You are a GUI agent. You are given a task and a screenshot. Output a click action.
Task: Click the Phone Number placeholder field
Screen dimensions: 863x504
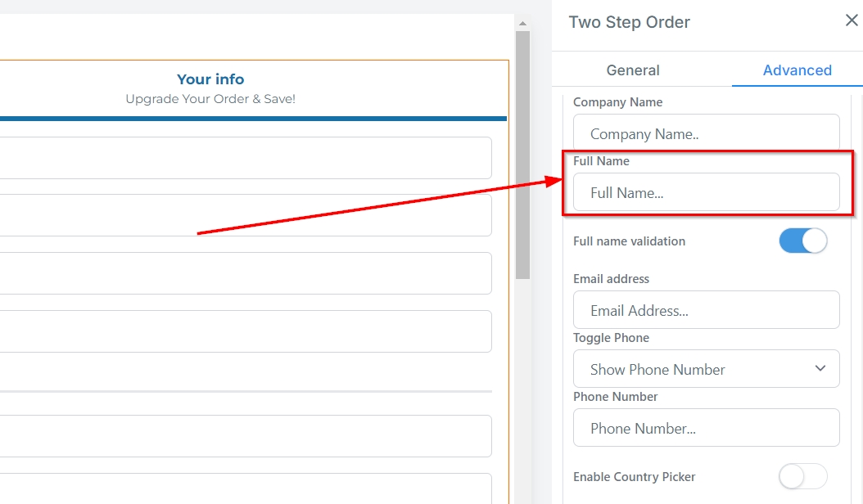[x=706, y=429]
